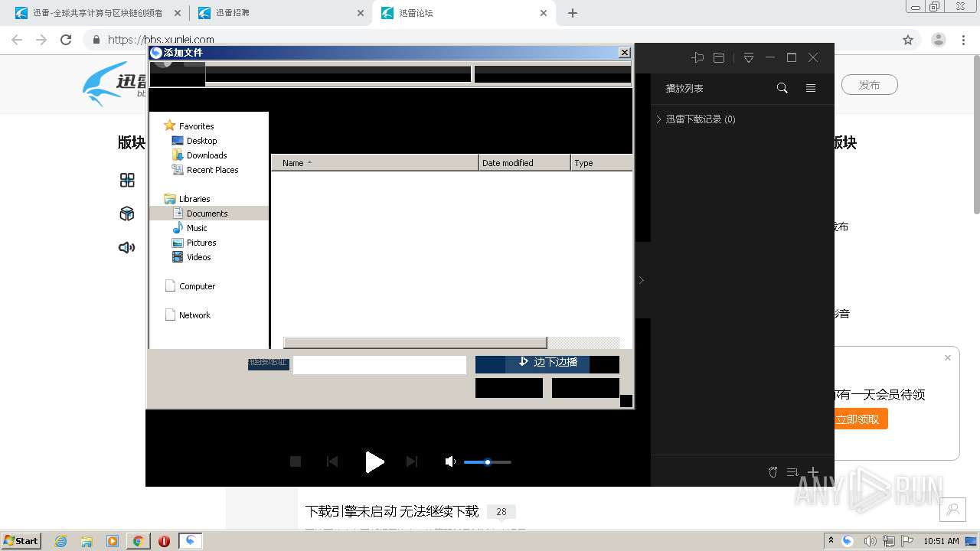Go back in the browser
The width and height of the screenshot is (980, 551).
17,40
